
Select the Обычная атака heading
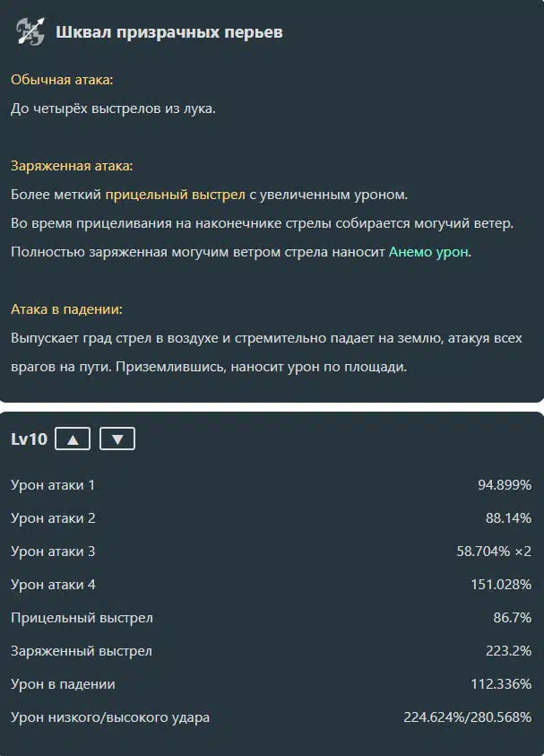(62, 80)
